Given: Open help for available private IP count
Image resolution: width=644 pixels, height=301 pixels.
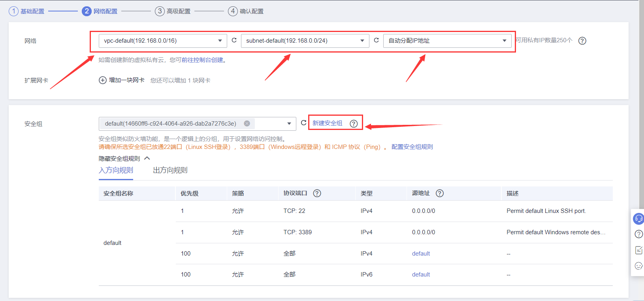Looking at the screenshot, I should pos(582,41).
